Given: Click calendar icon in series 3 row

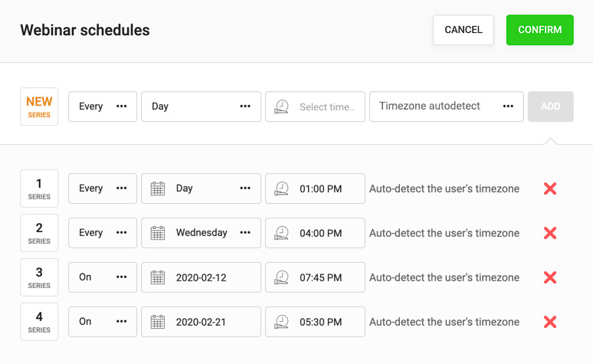Looking at the screenshot, I should 158,277.
